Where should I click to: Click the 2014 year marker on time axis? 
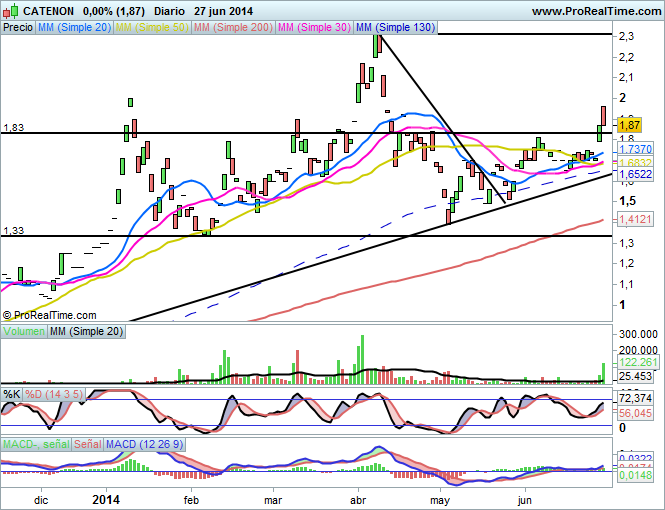pos(106,500)
